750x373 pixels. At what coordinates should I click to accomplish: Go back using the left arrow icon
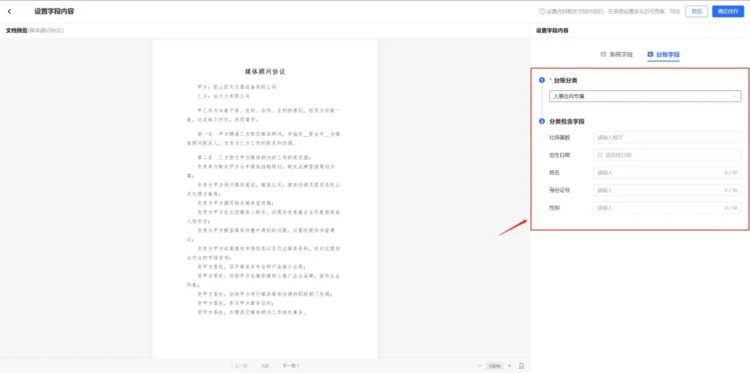point(10,11)
